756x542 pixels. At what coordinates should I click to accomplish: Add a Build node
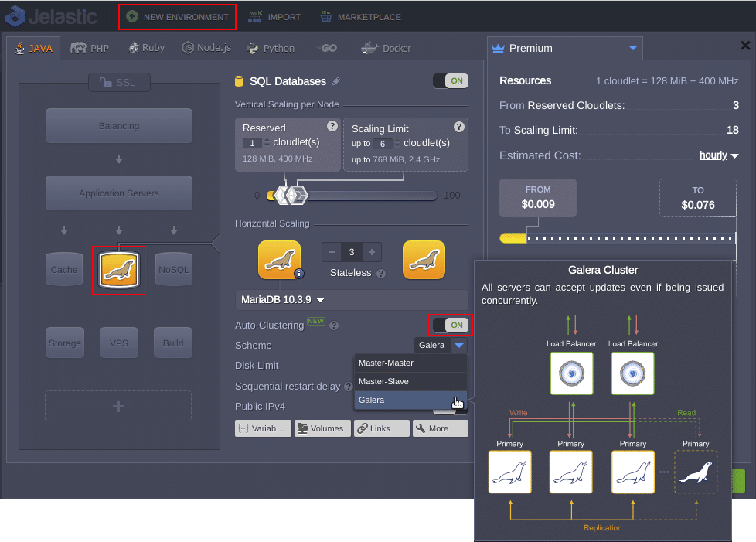[173, 343]
